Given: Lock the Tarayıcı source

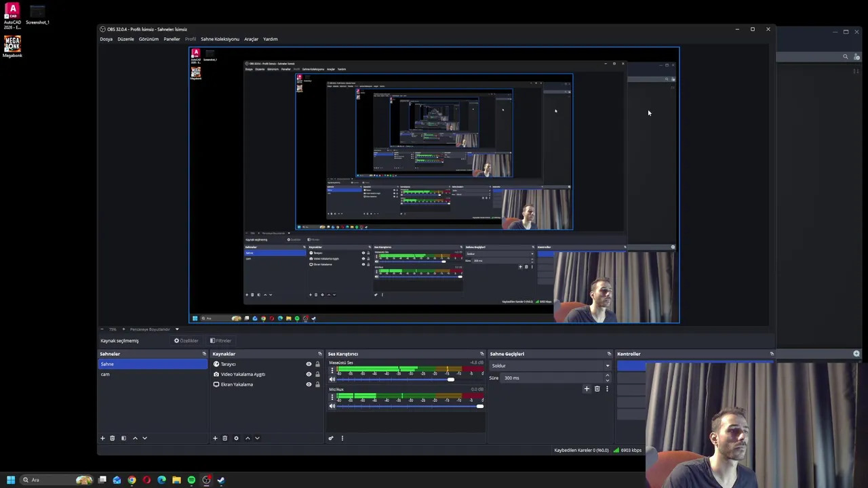Looking at the screenshot, I should pyautogui.click(x=317, y=364).
